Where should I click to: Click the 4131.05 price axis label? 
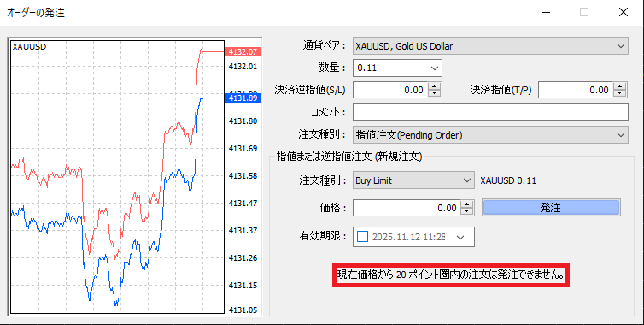[243, 310]
